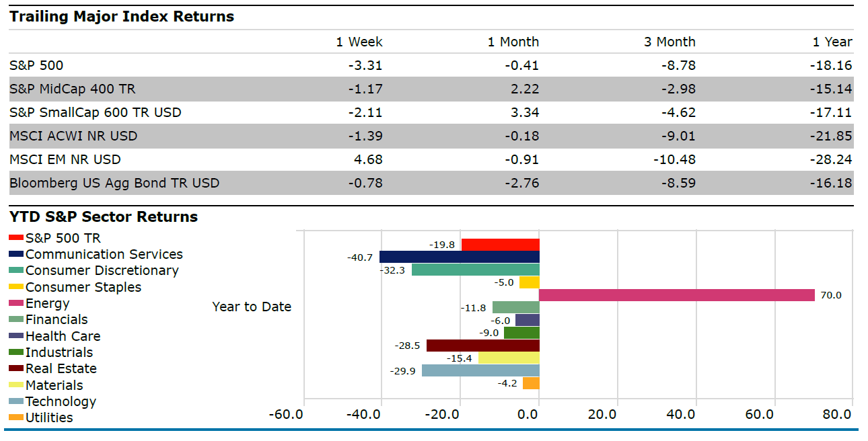The width and height of the screenshot is (868, 441).
Task: Click the Year to Date axis label
Action: [x=252, y=307]
